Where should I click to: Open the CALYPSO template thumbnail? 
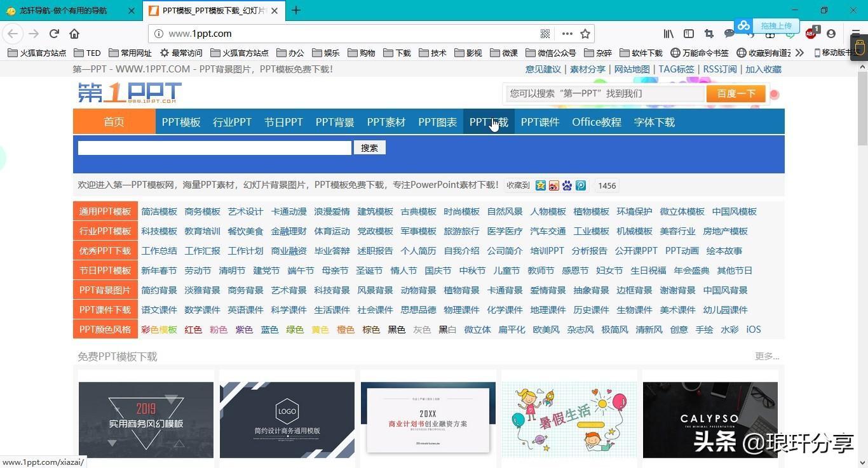coord(710,420)
